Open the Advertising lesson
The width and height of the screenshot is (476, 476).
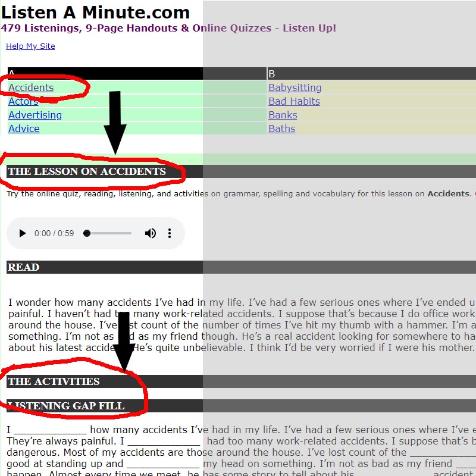tap(35, 115)
